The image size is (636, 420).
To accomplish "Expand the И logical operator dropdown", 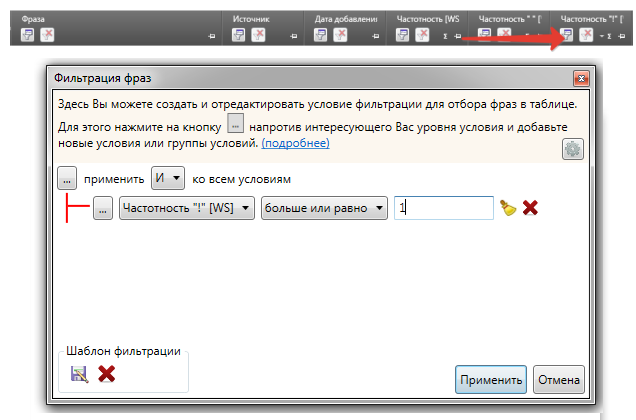I will tap(168, 178).
